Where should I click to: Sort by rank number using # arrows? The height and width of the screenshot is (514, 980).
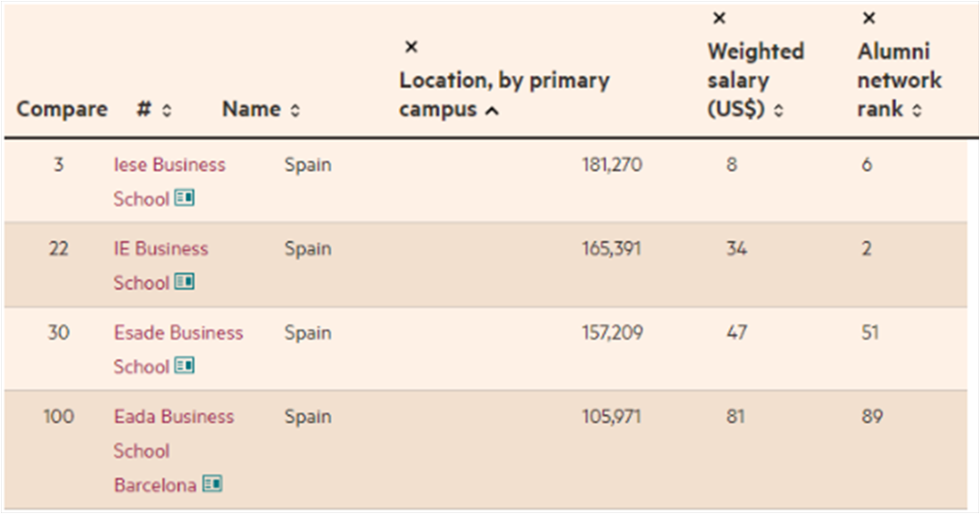[x=166, y=111]
